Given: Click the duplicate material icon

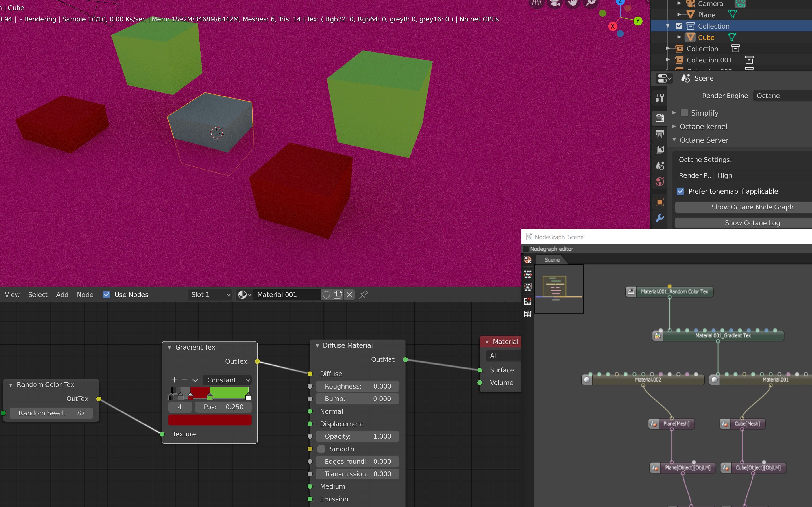Looking at the screenshot, I should [x=338, y=294].
